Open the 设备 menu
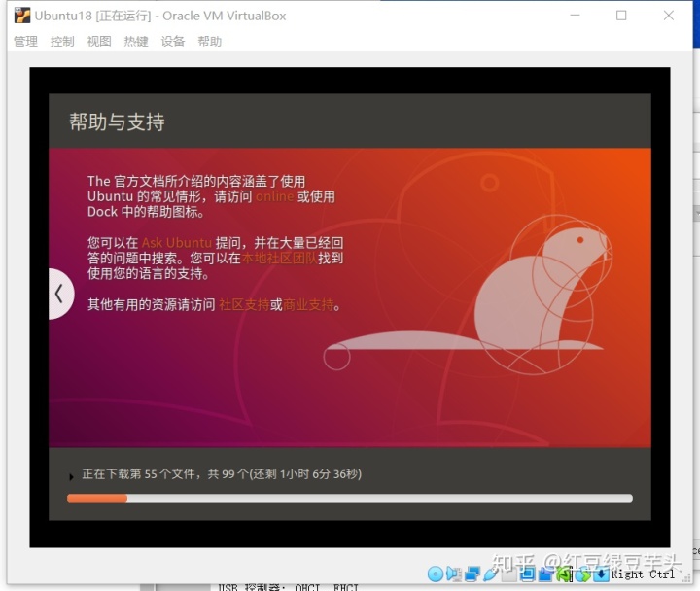 click(173, 42)
